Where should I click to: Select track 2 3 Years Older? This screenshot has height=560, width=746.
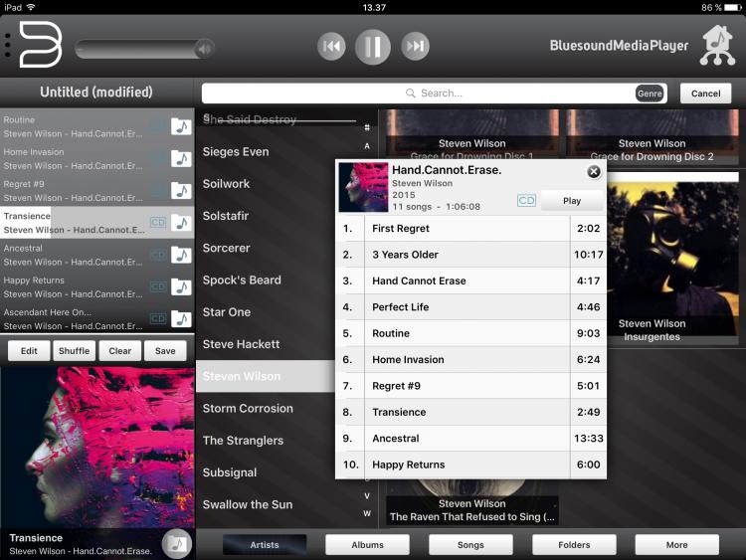[471, 255]
